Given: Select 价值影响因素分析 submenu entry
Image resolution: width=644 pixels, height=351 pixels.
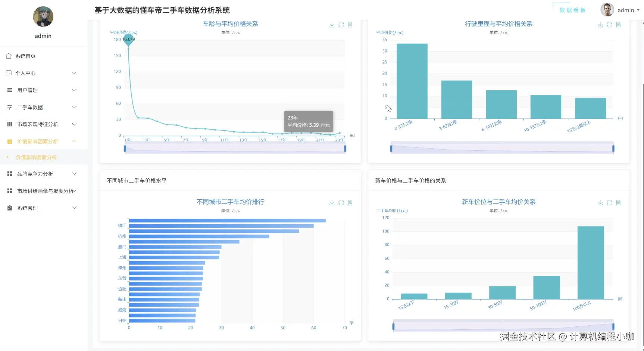Looking at the screenshot, I should tap(44, 157).
